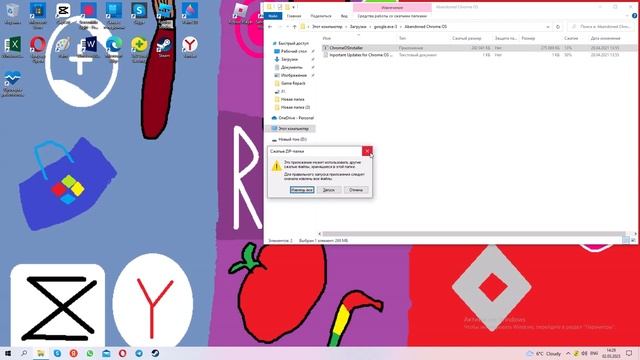The height and width of the screenshot is (360, 640).
Task: Go back using Explorer back arrow
Action: coord(270,27)
